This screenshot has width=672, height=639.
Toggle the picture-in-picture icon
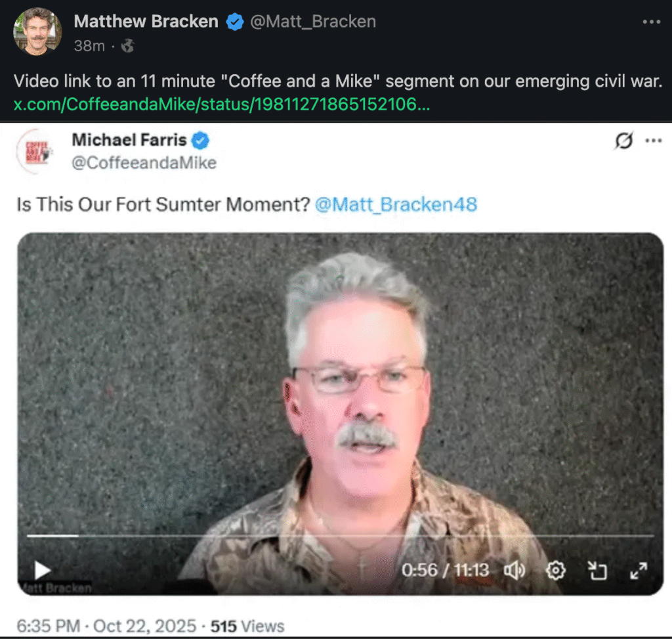coord(597,571)
